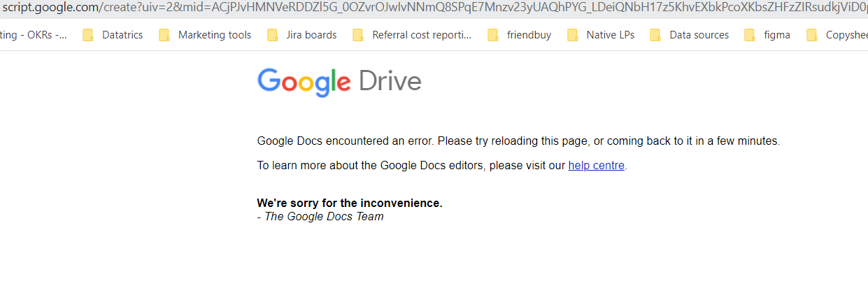Open the Datatrics bookmark folder
This screenshot has width=868, height=293.
coord(114,35)
